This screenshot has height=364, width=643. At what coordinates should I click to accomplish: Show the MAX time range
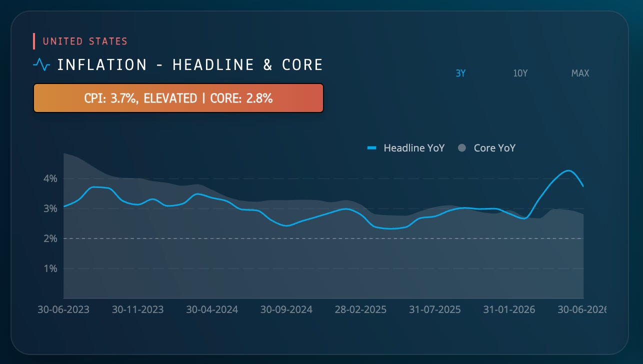click(x=580, y=73)
